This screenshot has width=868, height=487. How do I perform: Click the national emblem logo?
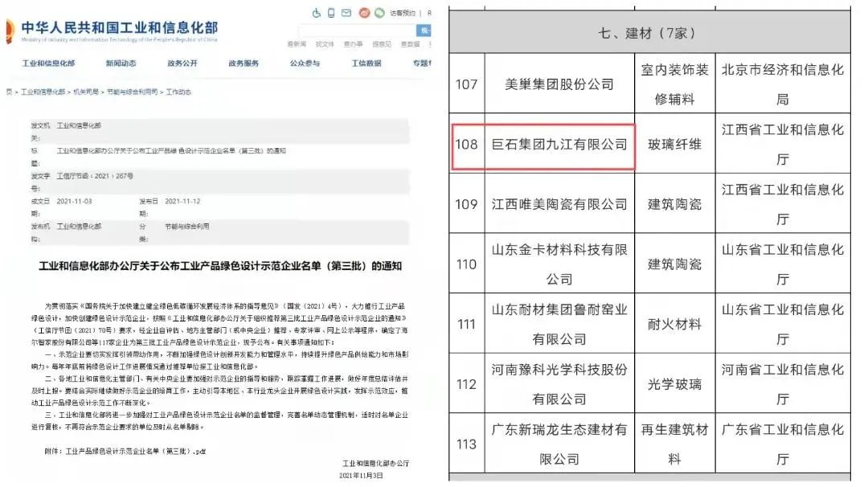click(x=6, y=31)
